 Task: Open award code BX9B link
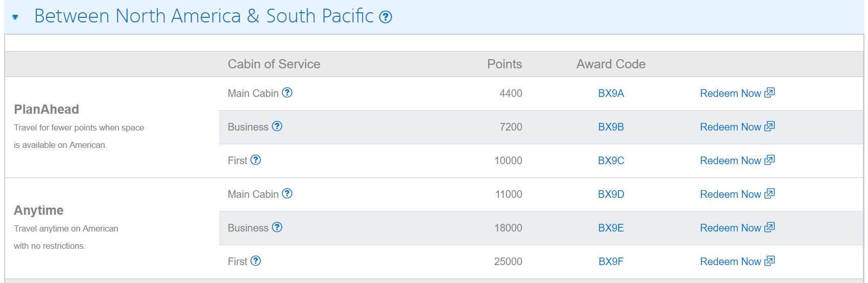pos(611,127)
